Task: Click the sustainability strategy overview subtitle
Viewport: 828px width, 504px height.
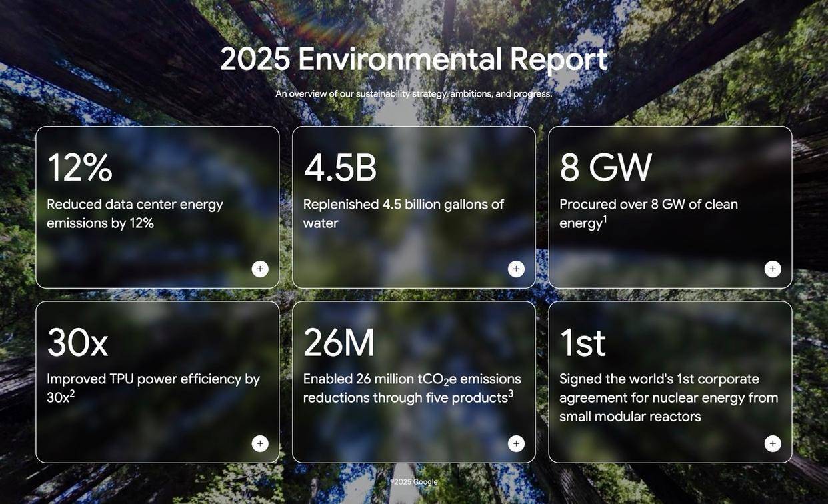Action: pyautogui.click(x=413, y=94)
